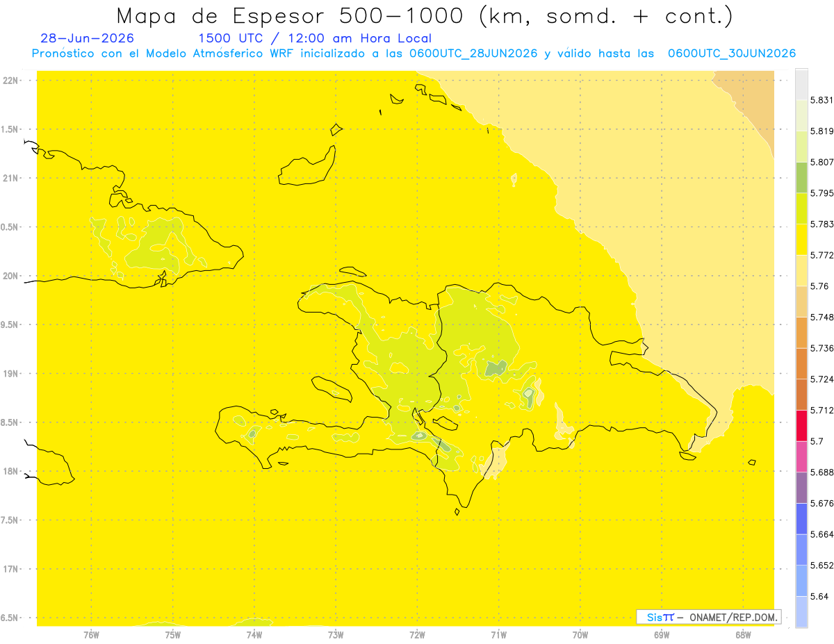Click the red swatch in the color legend
The image size is (834, 644).
pyautogui.click(x=801, y=425)
